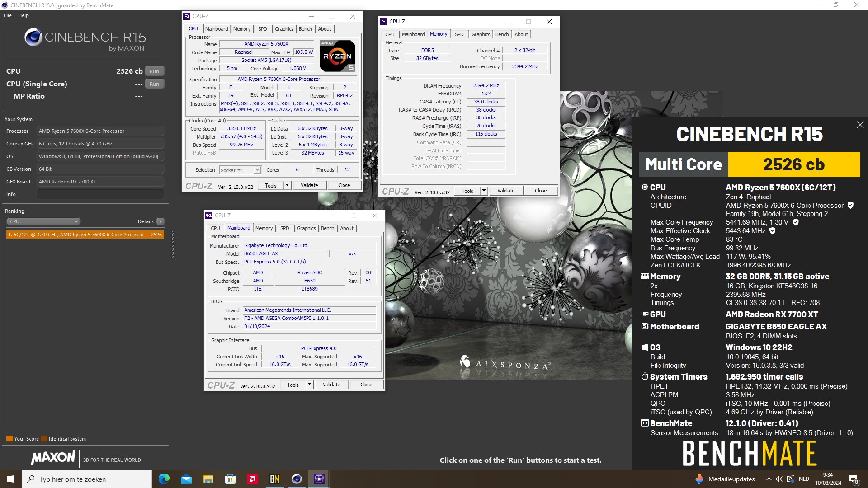Switch to SPD tab in Memory window
868x488 pixels.
pyautogui.click(x=459, y=34)
